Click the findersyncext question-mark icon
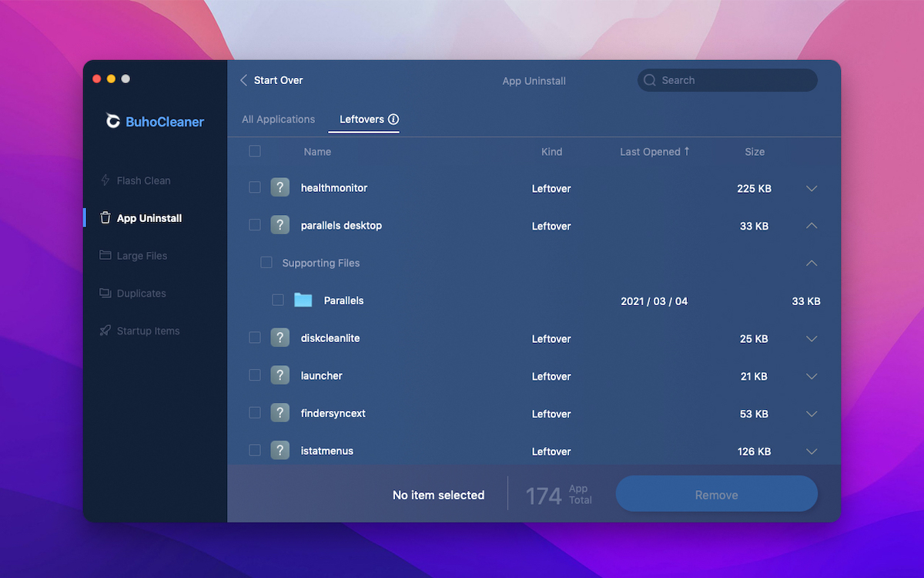The image size is (924, 578). (280, 413)
